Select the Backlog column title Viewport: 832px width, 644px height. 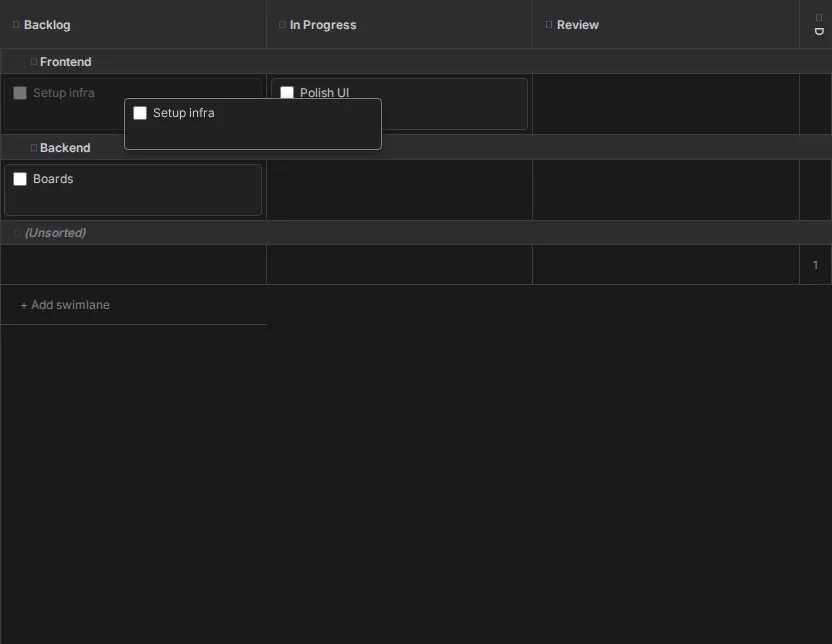tap(47, 25)
